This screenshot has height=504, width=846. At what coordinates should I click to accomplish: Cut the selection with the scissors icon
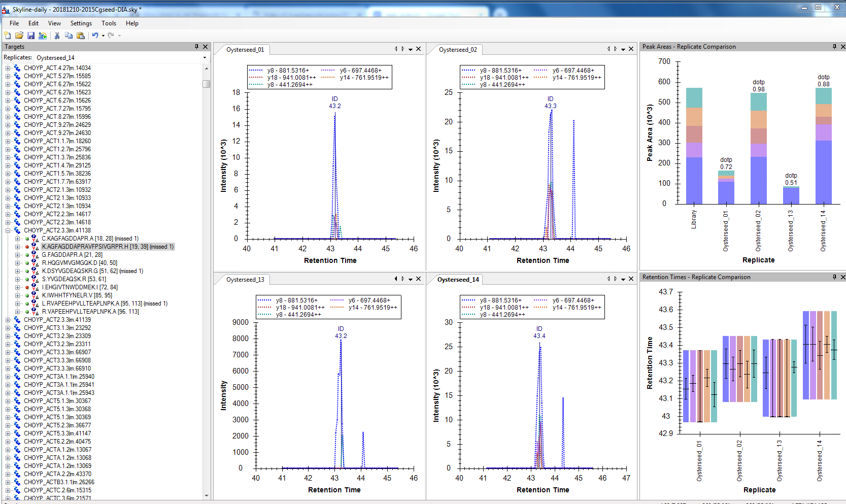[57, 35]
